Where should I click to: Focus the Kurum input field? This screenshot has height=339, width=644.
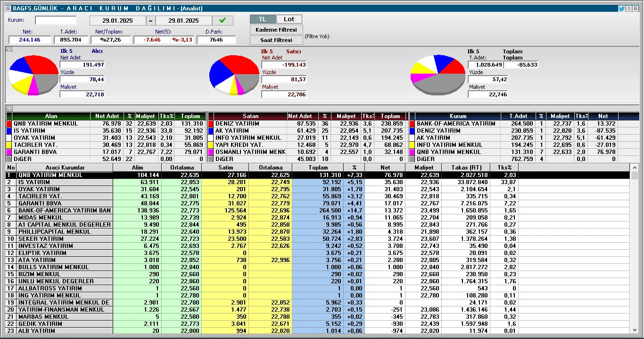tap(56, 20)
